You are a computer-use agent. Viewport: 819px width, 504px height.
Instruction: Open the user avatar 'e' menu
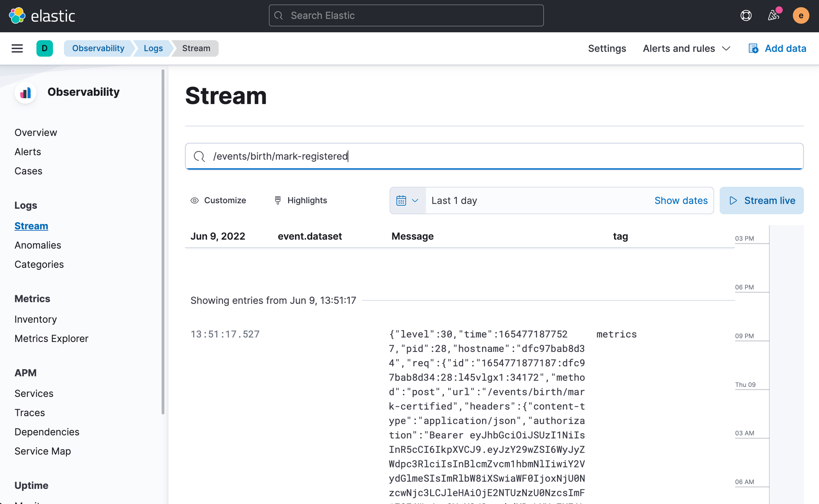(801, 16)
